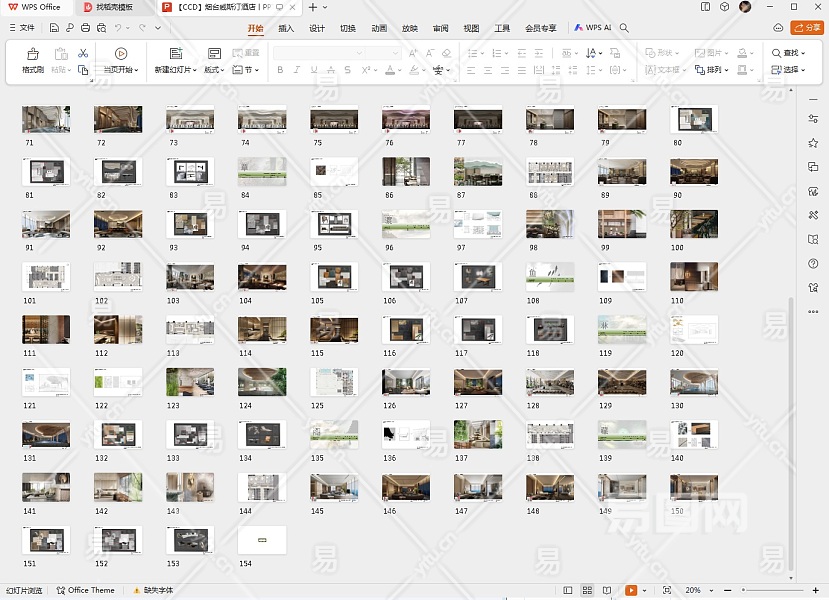Start slideshow from current slide icon
This screenshot has height=600, width=829.
click(121, 54)
